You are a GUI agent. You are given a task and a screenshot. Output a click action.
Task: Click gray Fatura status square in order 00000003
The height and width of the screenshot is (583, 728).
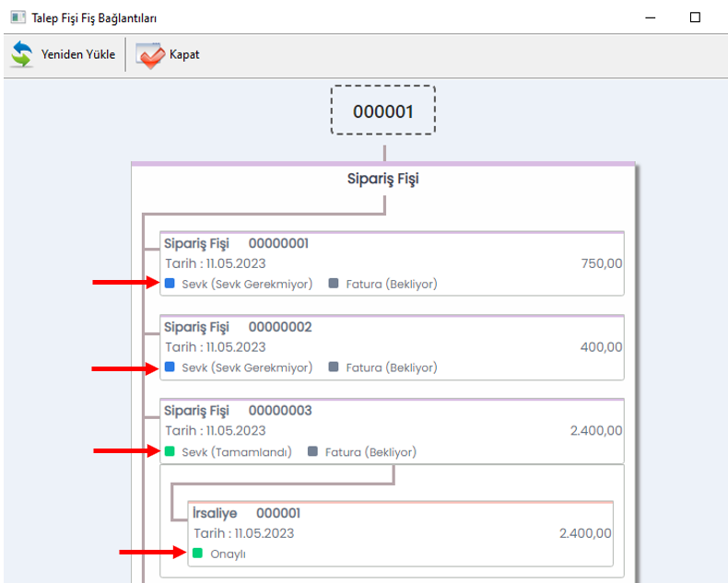pos(313,452)
